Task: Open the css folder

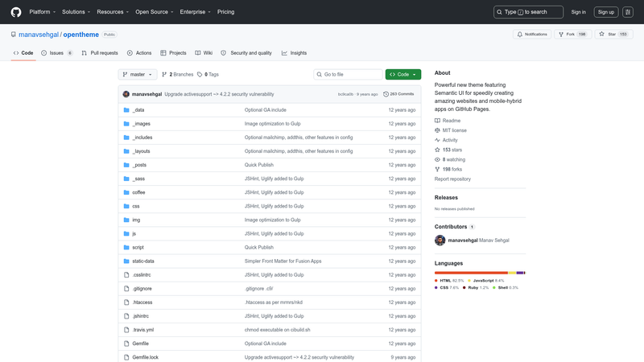Action: tap(136, 206)
